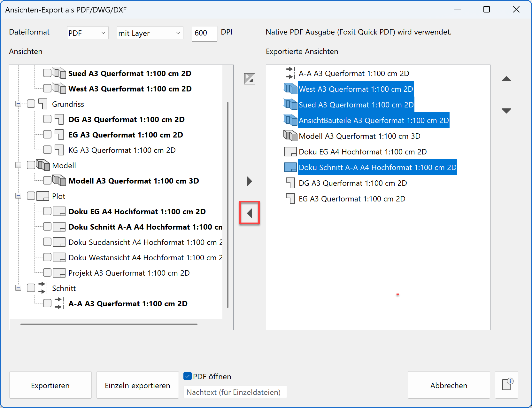The image size is (532, 408).
Task: Click the section icon beside A-A exported view
Action: pyautogui.click(x=290, y=73)
